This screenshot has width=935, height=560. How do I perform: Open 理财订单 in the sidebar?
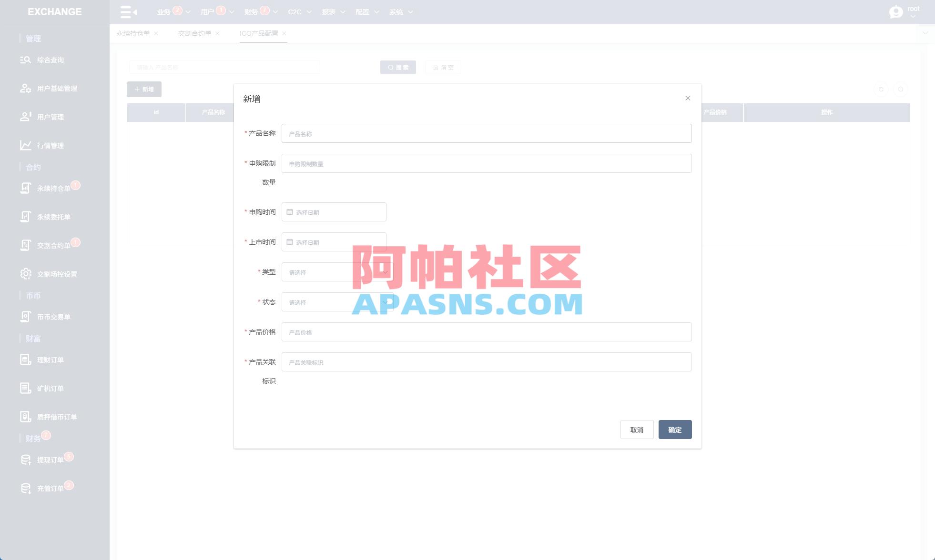51,360
